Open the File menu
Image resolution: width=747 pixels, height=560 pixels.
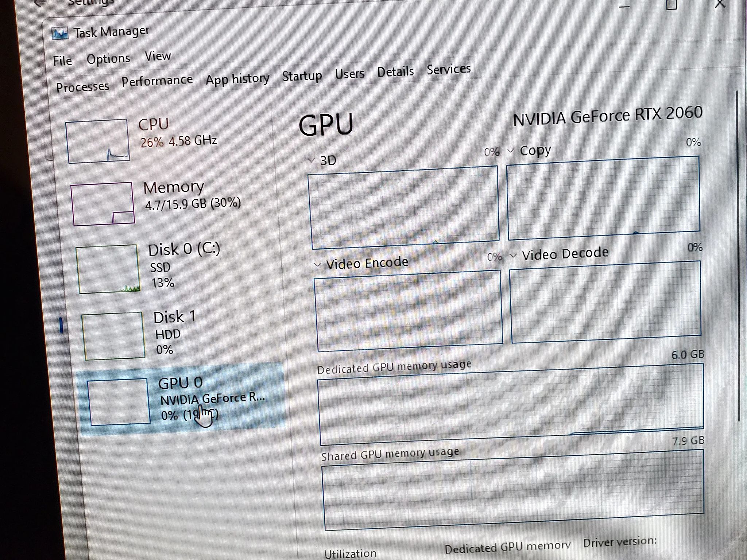[62, 61]
